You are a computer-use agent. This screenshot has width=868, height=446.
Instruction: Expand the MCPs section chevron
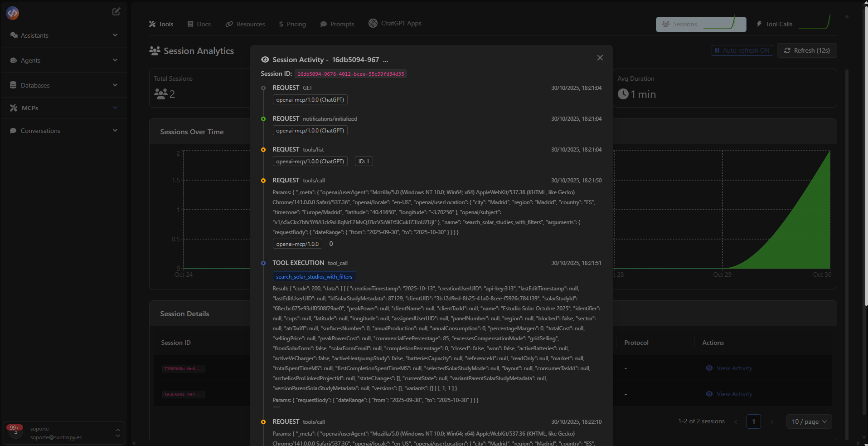115,108
